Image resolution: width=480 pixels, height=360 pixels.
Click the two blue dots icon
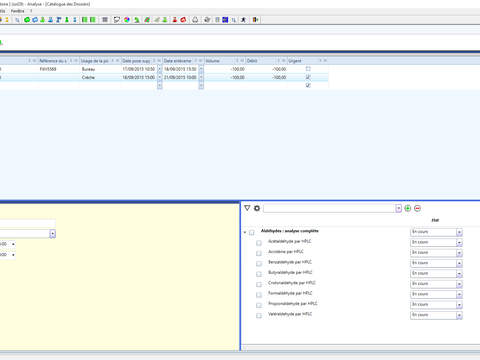point(75,20)
